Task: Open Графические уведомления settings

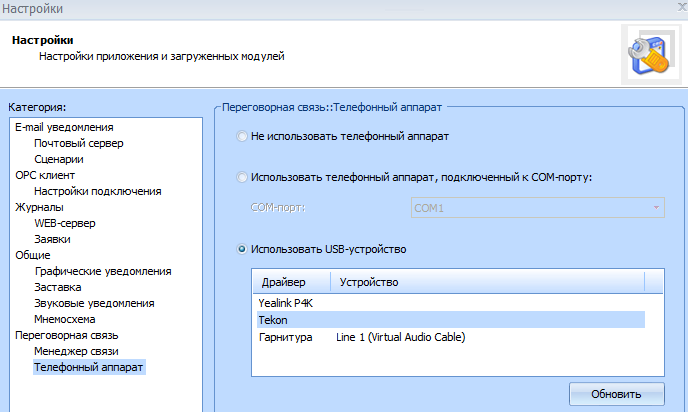Action: (102, 271)
